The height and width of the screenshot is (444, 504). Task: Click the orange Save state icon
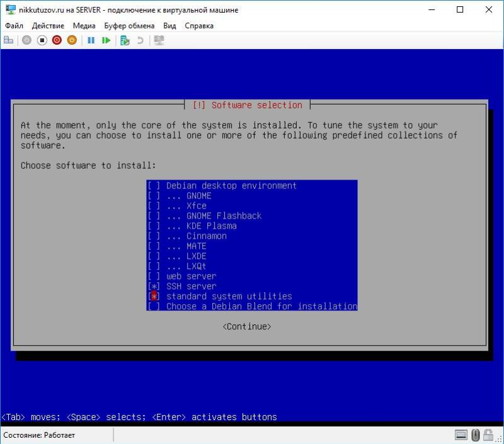point(73,40)
